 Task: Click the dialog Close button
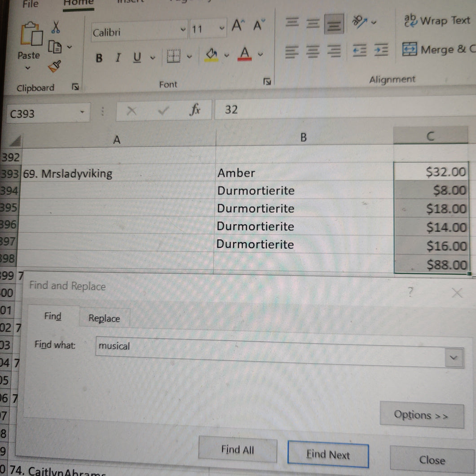point(432,460)
